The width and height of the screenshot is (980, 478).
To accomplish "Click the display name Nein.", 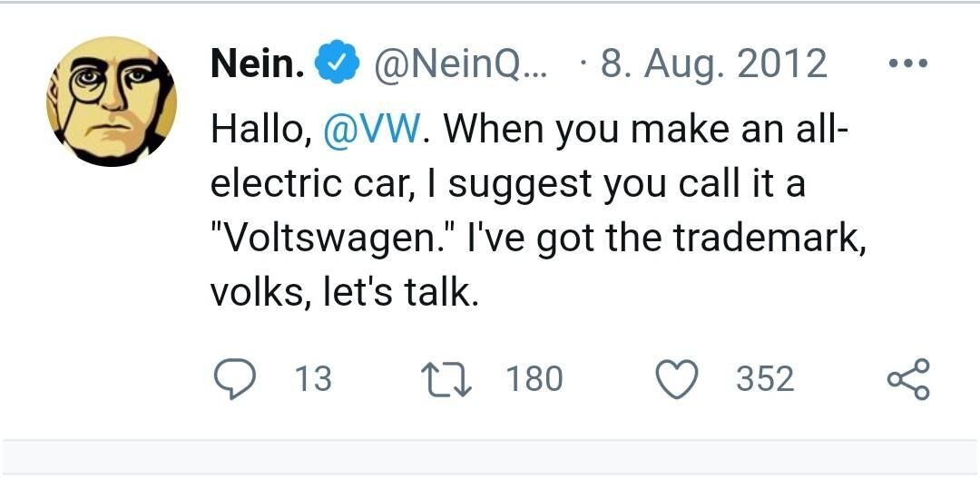I will pyautogui.click(x=257, y=63).
